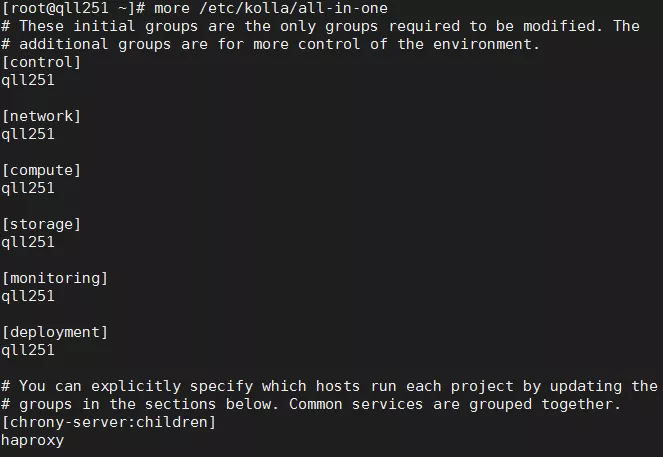Click the qll251 host under [storage]
Screen dimensions: 663x457
pos(28,242)
